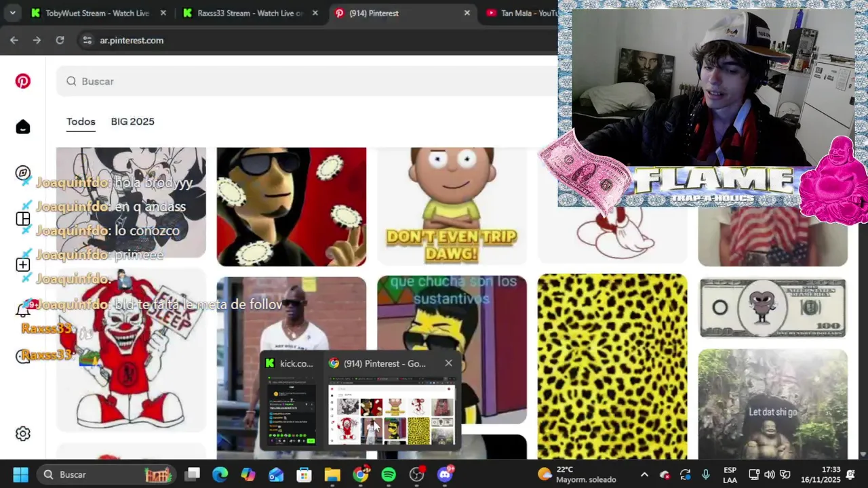
Task: Open Task View on the taskbar
Action: (x=193, y=474)
